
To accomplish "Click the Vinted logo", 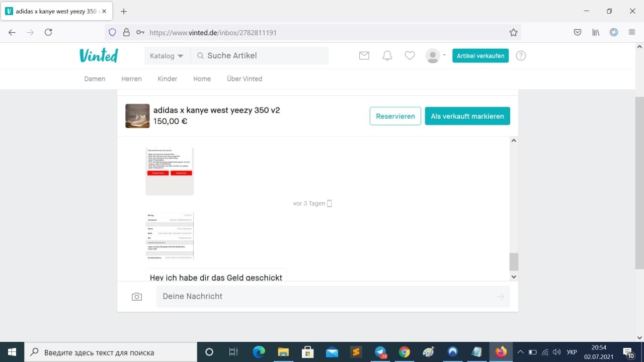I will pyautogui.click(x=99, y=55).
